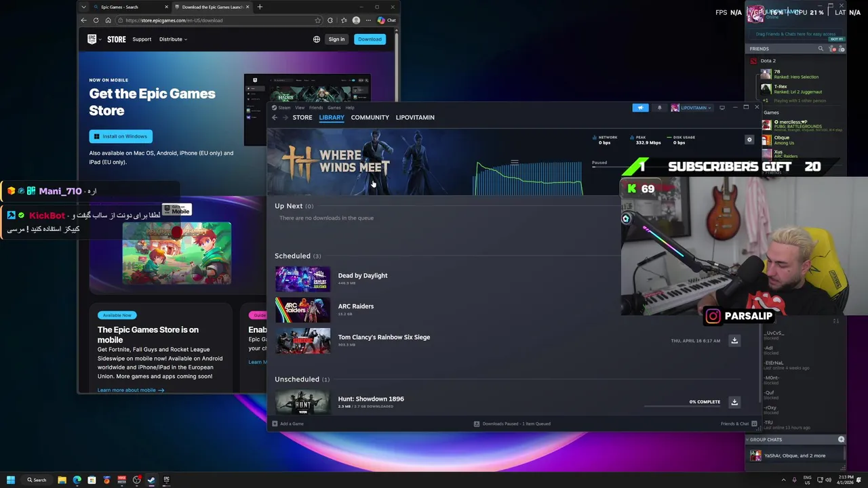Resume Hunt: Showdown 1896 download
The height and width of the screenshot is (488, 868).
tap(734, 402)
